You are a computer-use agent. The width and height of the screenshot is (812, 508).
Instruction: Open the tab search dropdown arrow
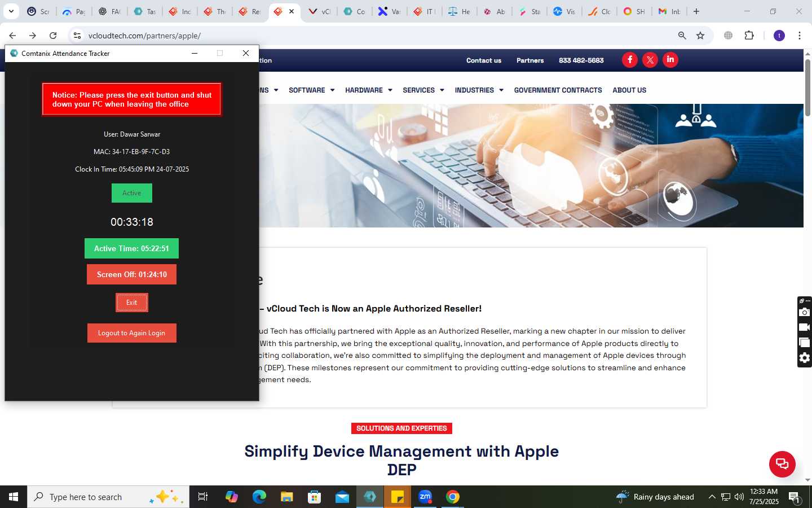(x=11, y=11)
